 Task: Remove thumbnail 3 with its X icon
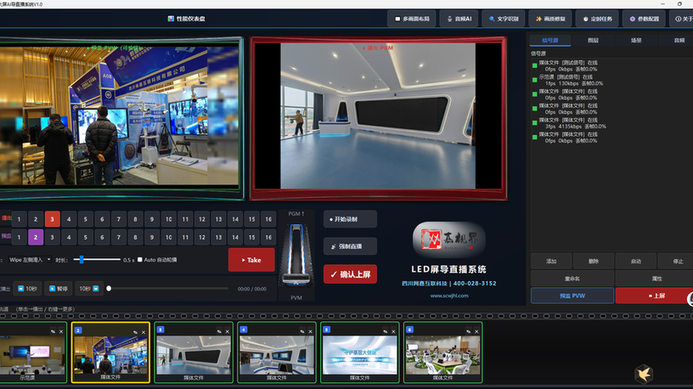coord(227,331)
